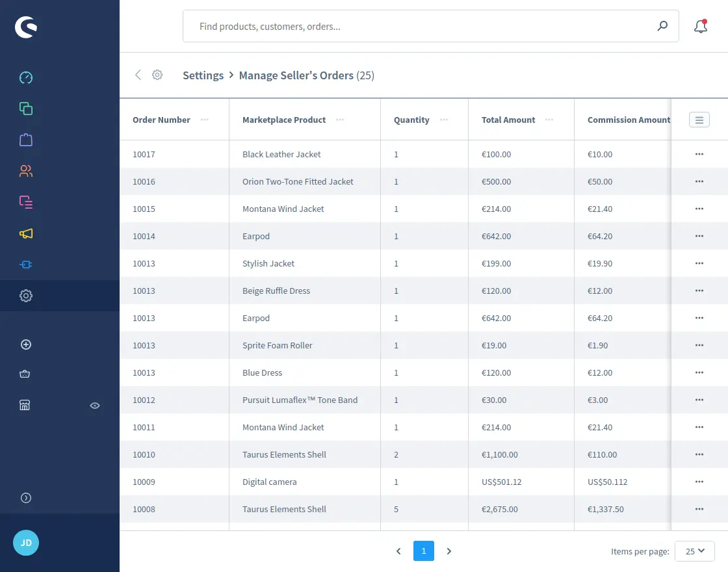Go to pagination page 1
This screenshot has width=728, height=572.
[423, 551]
